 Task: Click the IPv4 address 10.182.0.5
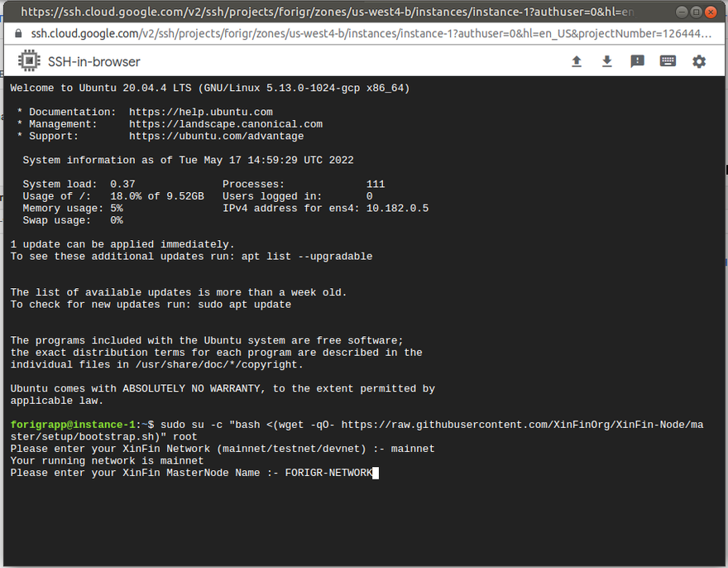[397, 209]
